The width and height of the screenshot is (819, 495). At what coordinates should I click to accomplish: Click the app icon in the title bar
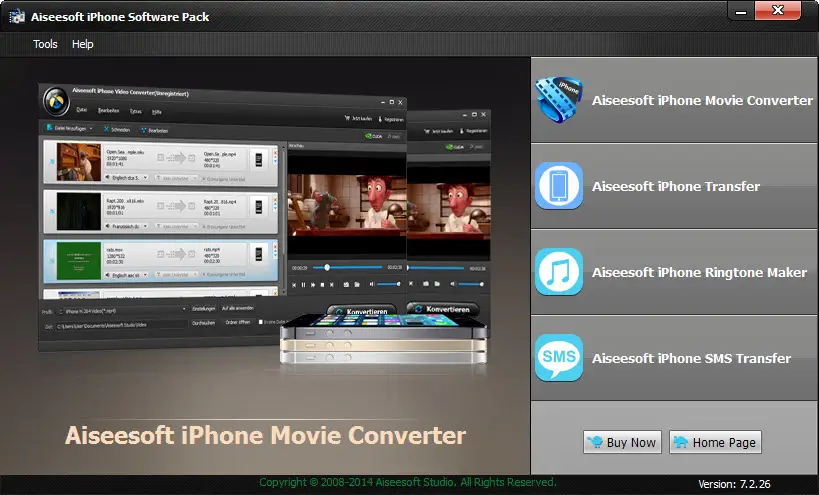coord(17,16)
